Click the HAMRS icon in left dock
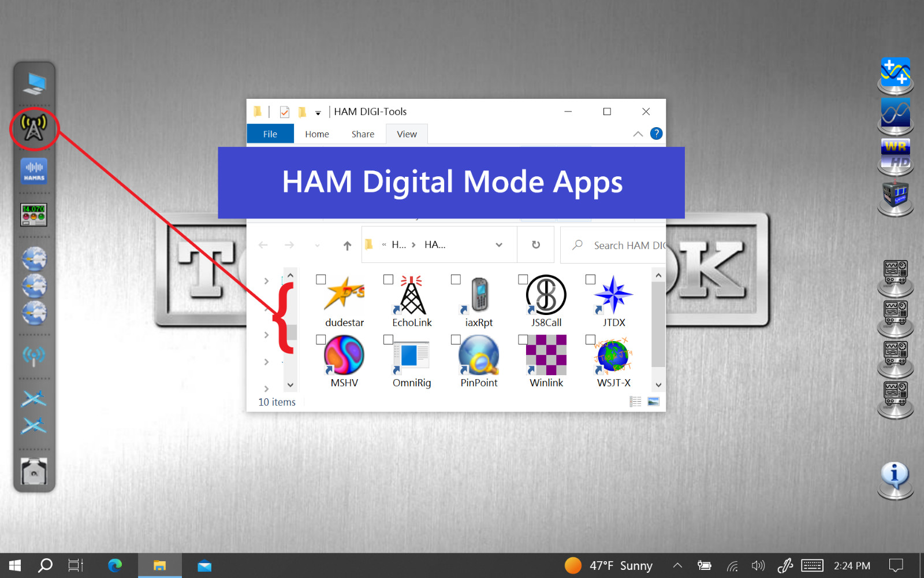The height and width of the screenshot is (578, 924). pos(34,171)
